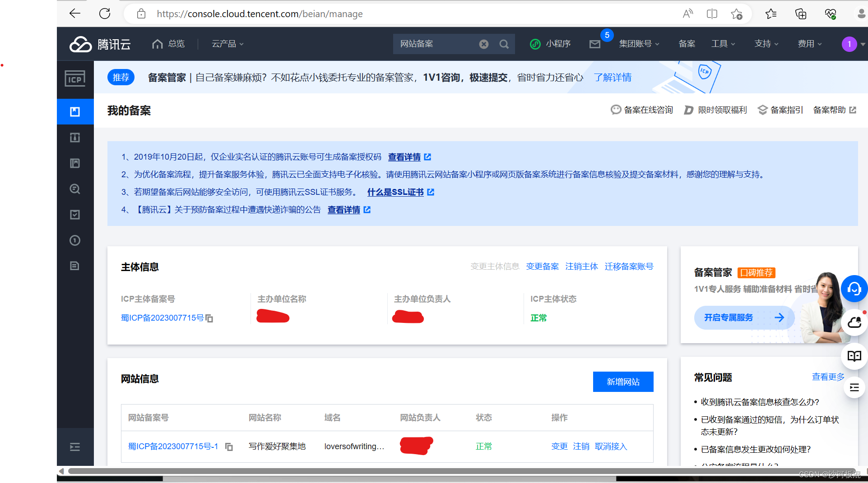
Task: Expand the 工具 dropdown menu
Action: (723, 44)
